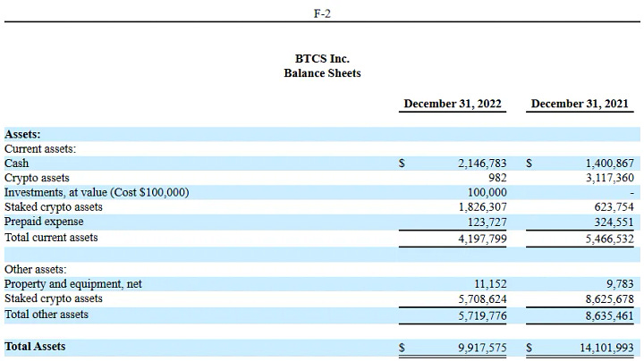Click Crypto assets value 3,117,360
This screenshot has height=361, width=644.
coord(609,178)
